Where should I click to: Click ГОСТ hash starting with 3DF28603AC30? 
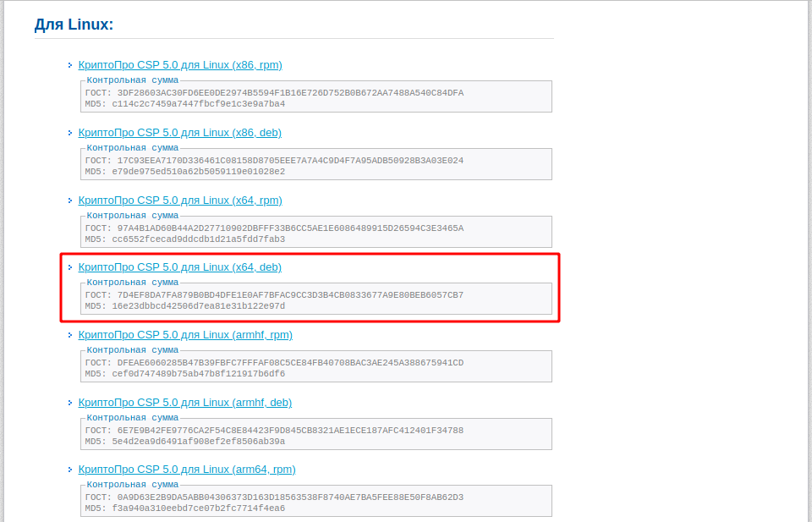pyautogui.click(x=290, y=93)
